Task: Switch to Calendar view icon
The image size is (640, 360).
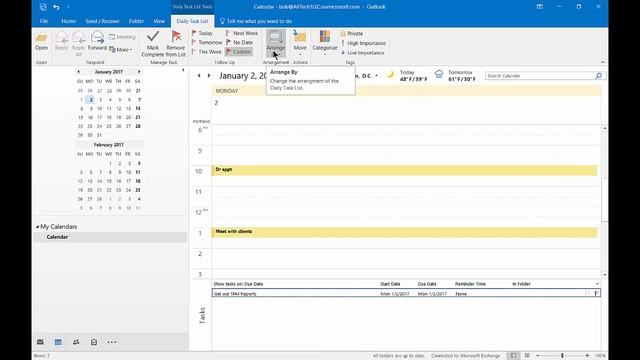Action: click(x=58, y=342)
